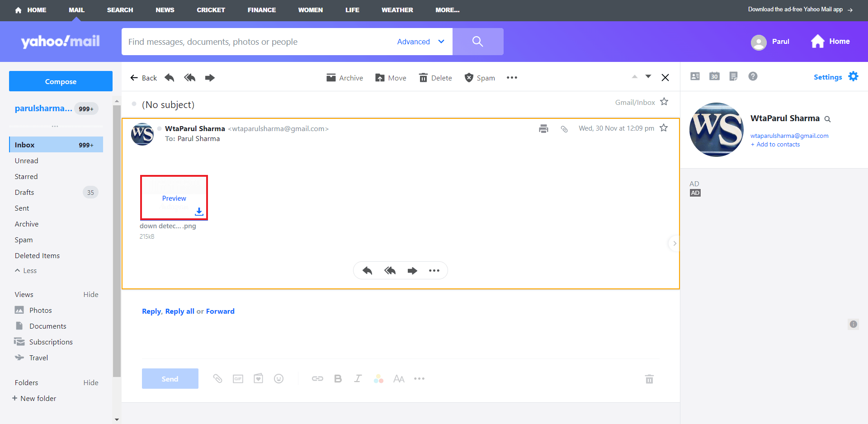Star the conversation next to Gmail/Inbox

[664, 102]
